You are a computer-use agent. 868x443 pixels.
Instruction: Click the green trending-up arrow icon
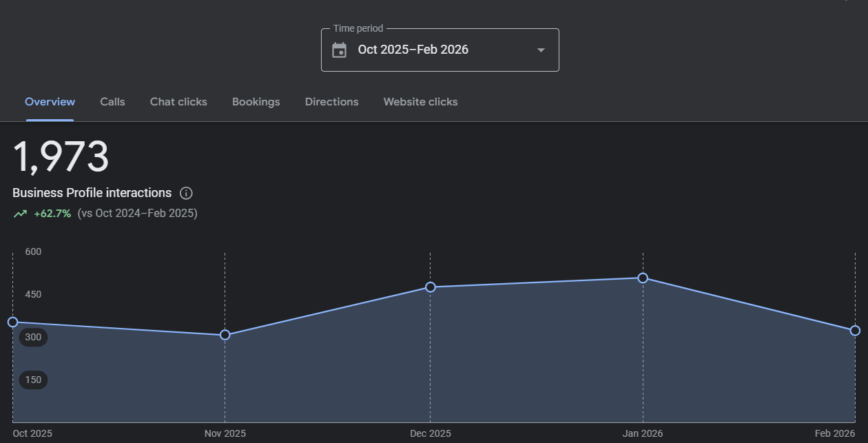[x=20, y=214]
